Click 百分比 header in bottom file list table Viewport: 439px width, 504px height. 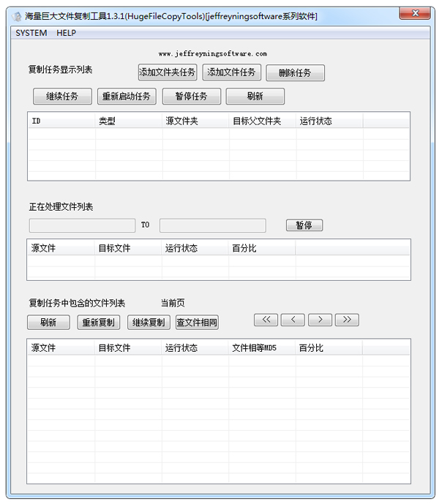(x=329, y=347)
